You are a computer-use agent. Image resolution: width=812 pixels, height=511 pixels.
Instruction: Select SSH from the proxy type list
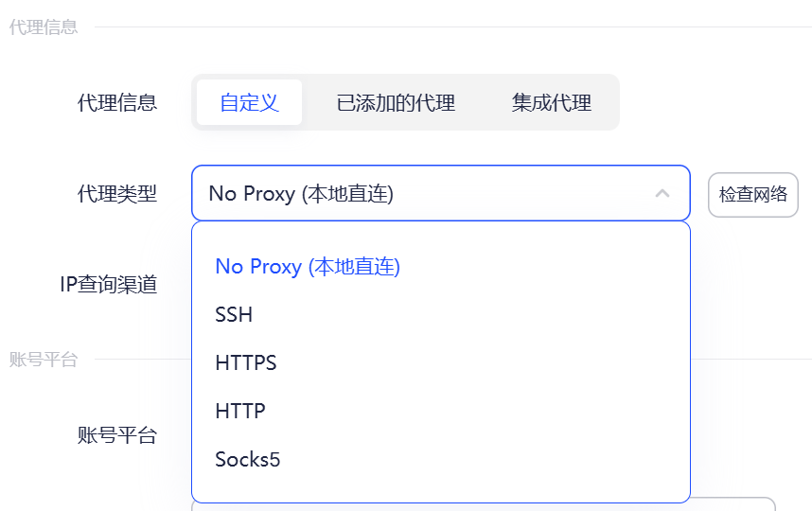click(x=234, y=315)
